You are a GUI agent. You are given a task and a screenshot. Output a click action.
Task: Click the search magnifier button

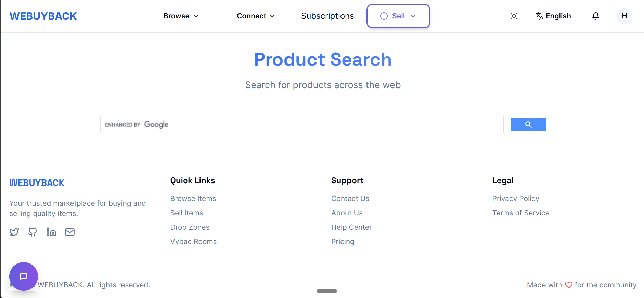528,124
